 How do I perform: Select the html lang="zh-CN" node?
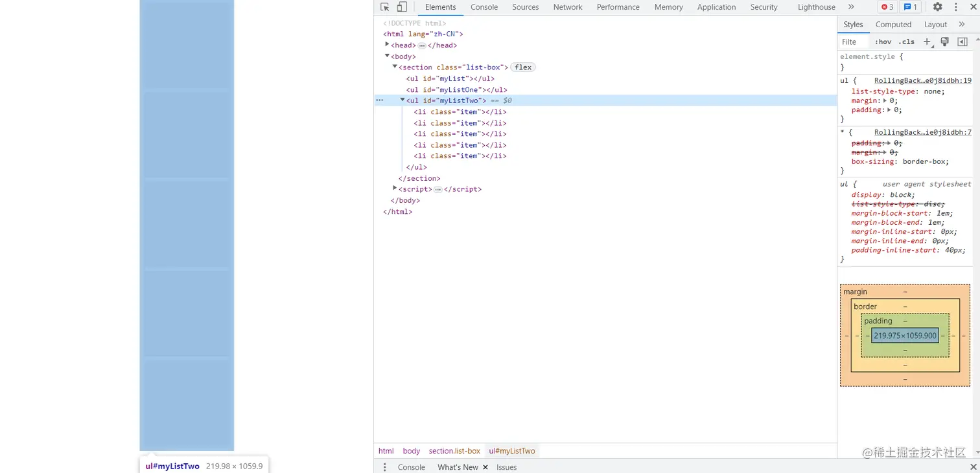(423, 34)
